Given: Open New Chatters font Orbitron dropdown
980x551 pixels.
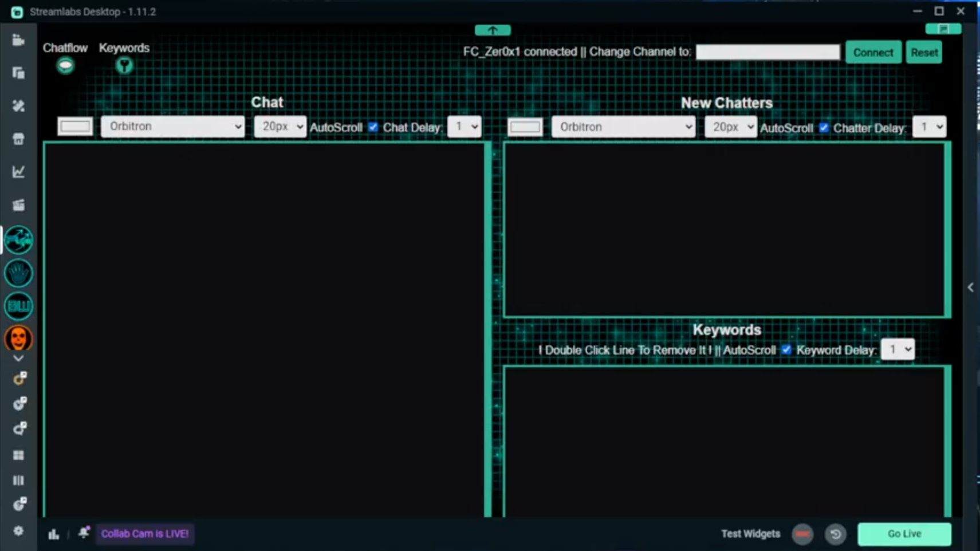Looking at the screenshot, I should pos(623,127).
